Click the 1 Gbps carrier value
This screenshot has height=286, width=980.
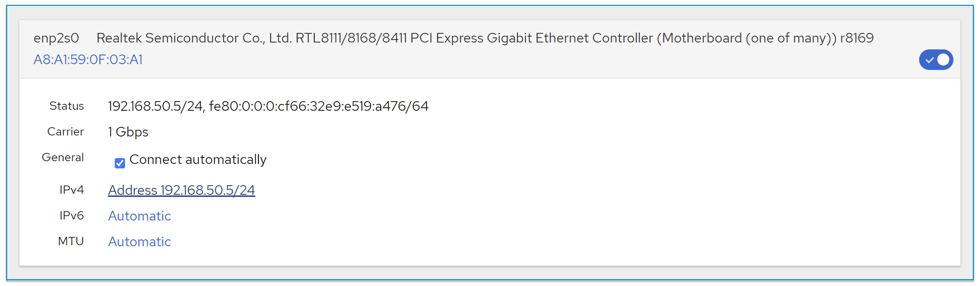[x=128, y=132]
